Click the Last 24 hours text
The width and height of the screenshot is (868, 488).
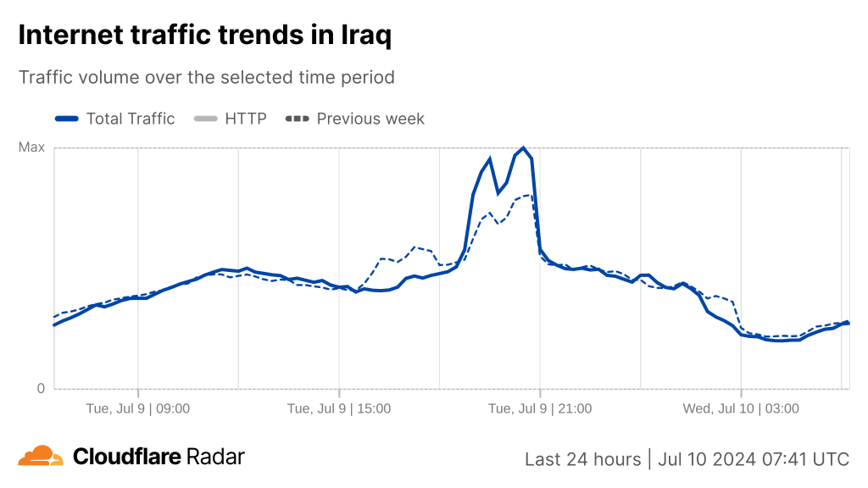(582, 459)
